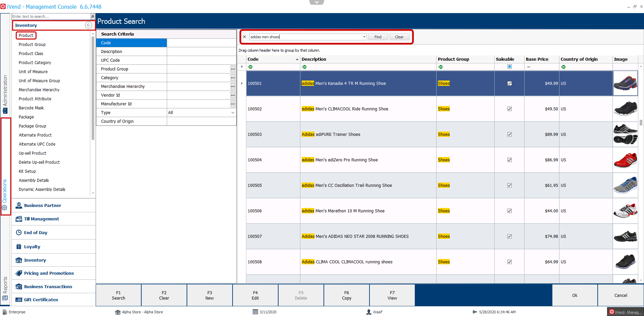
Task: Toggle Saleable checkbox for product 100504
Action: [509, 160]
